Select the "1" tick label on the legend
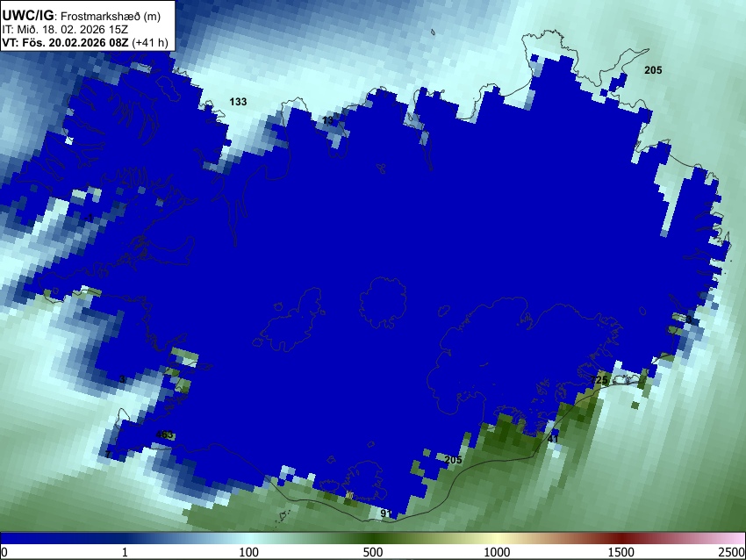This screenshot has width=746, height=560. coord(125,552)
